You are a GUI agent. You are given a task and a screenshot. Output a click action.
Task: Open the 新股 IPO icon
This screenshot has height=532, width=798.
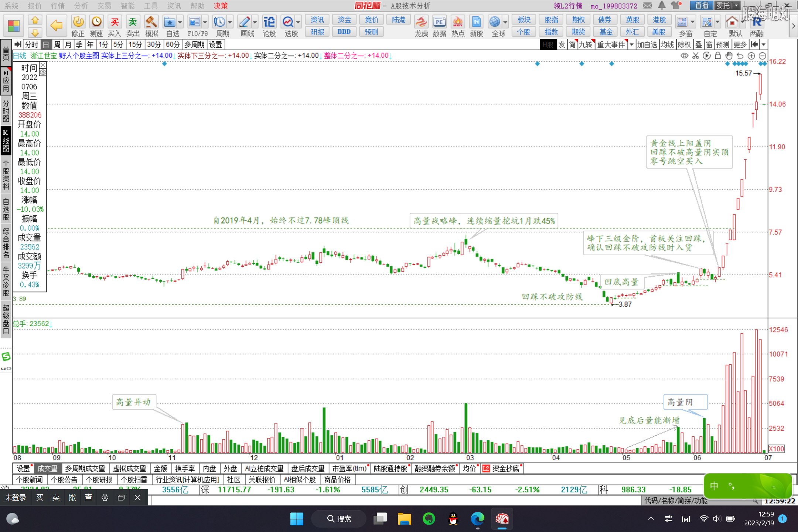click(476, 26)
